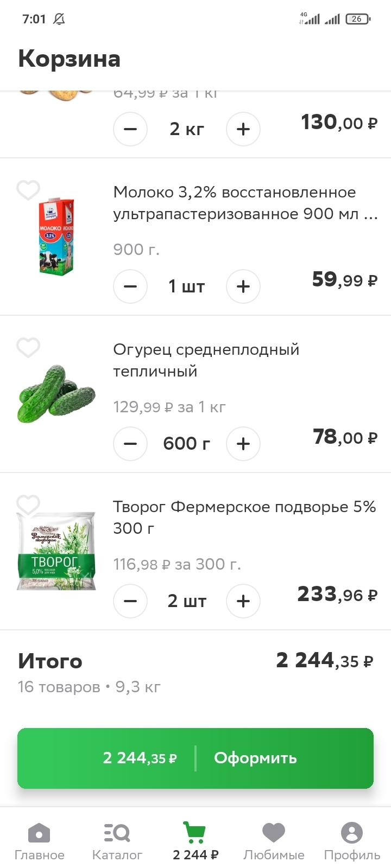Increase Творог quantity with plus button
391x868 pixels.
point(243,601)
